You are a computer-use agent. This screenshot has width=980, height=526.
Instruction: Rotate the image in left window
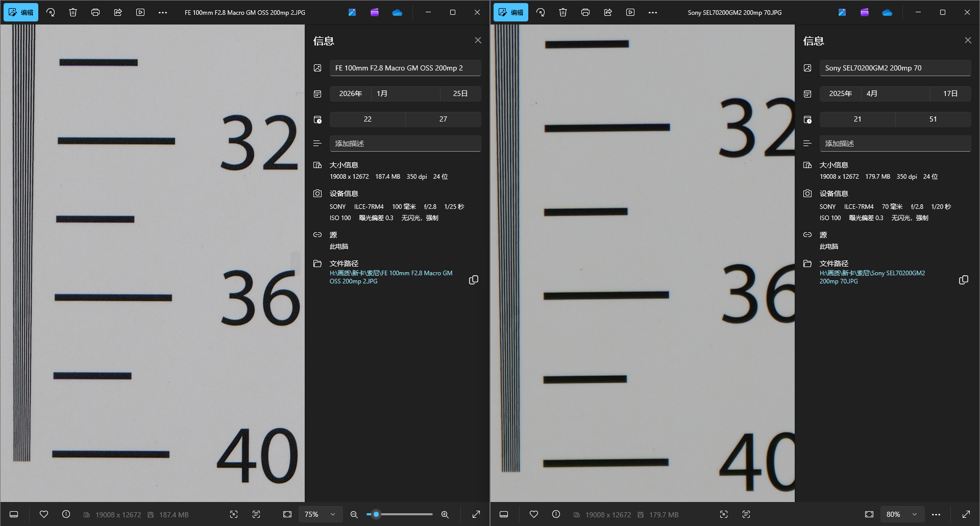[x=51, y=12]
